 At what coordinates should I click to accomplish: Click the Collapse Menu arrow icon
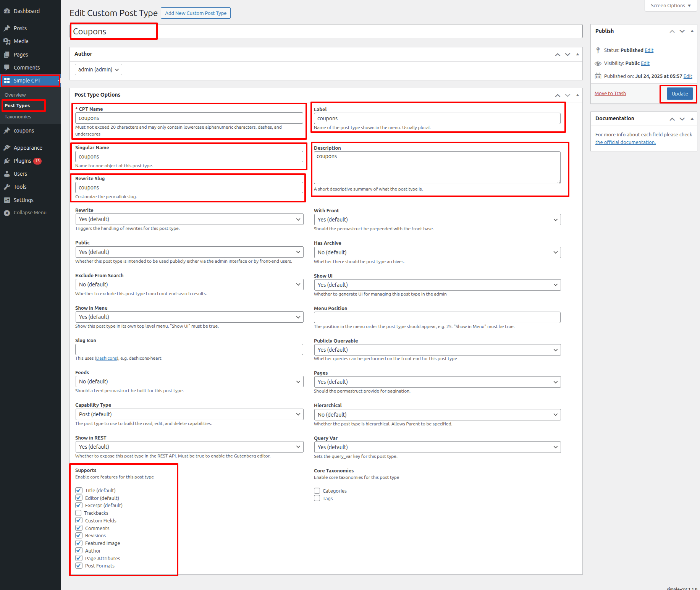point(7,213)
